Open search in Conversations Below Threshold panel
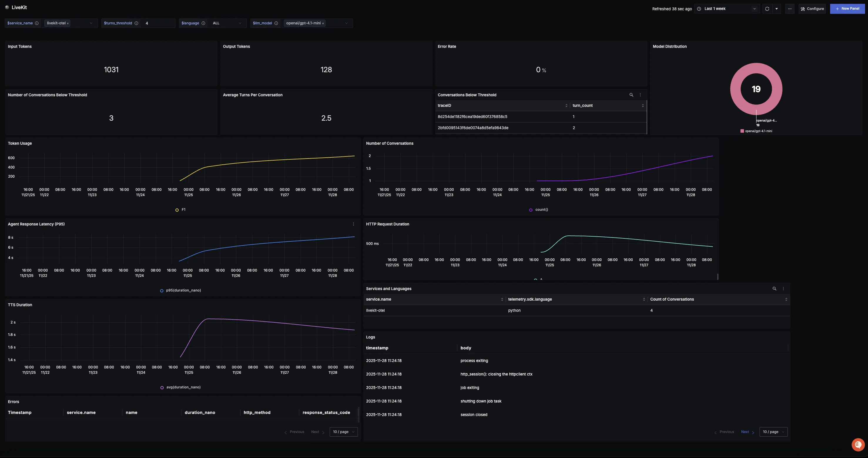The height and width of the screenshot is (458, 868). pos(631,95)
